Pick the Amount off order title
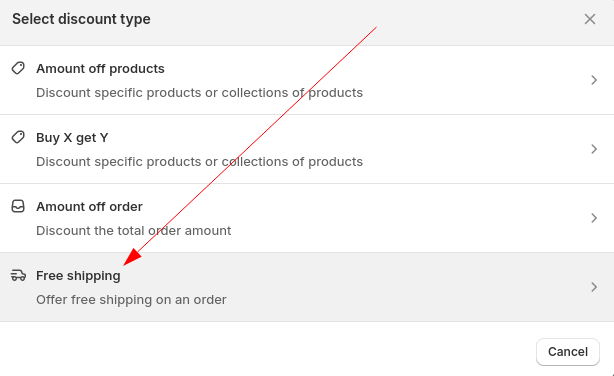The height and width of the screenshot is (376, 614). (89, 206)
